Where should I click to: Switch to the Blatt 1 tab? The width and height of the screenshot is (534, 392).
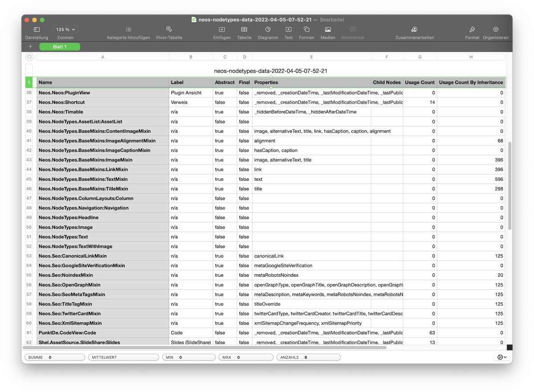[60, 47]
